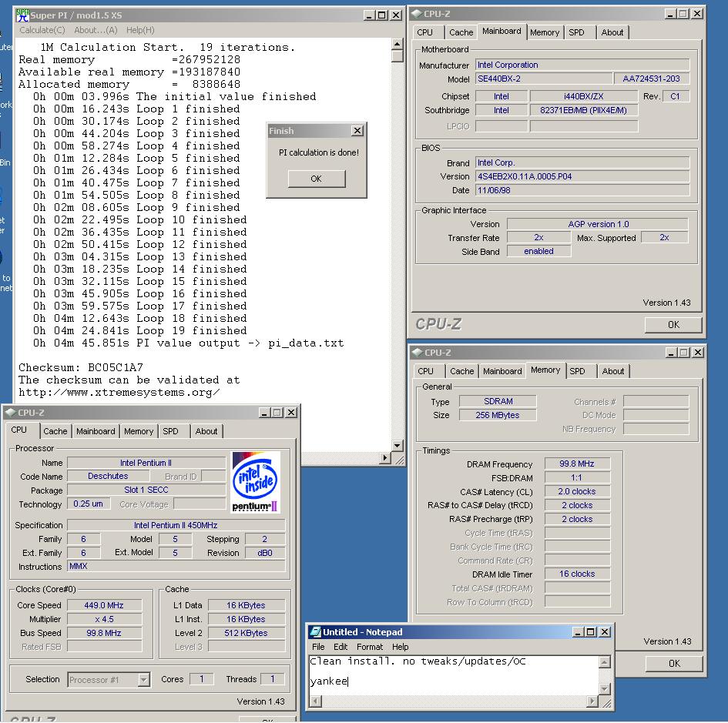The width and height of the screenshot is (728, 723).
Task: Click the CPU-Z CPU window title icon
Action: 11,413
